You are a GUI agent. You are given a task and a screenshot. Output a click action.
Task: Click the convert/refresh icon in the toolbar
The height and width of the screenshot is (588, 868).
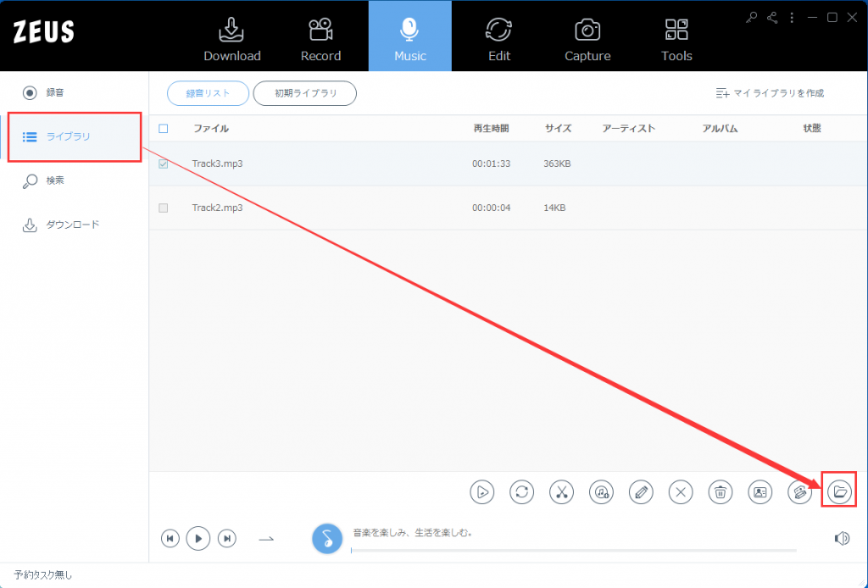(x=521, y=492)
